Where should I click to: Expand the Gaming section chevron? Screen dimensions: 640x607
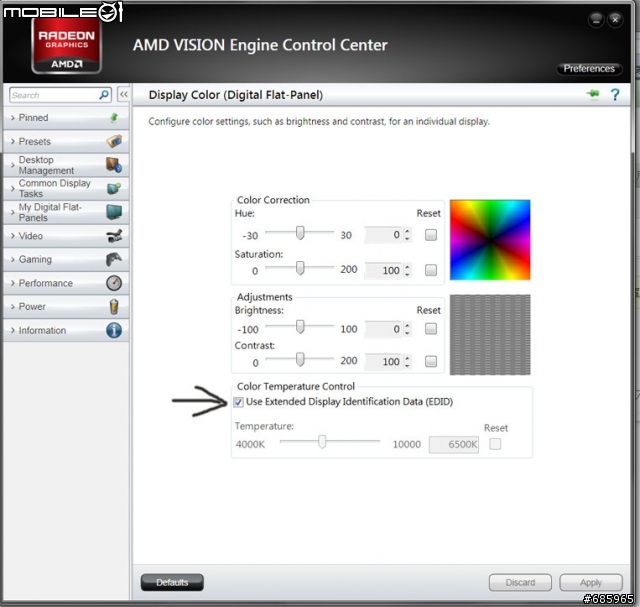13,259
